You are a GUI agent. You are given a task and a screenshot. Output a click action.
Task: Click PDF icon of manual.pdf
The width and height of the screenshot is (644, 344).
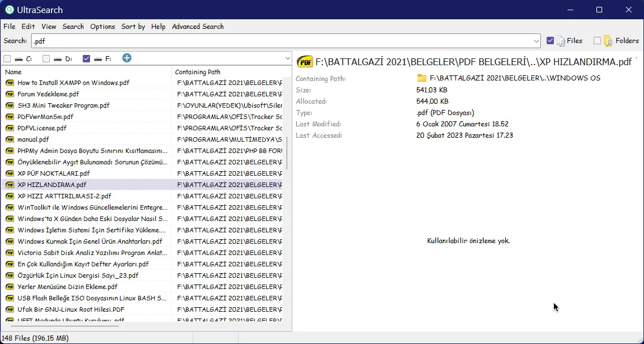(10, 139)
